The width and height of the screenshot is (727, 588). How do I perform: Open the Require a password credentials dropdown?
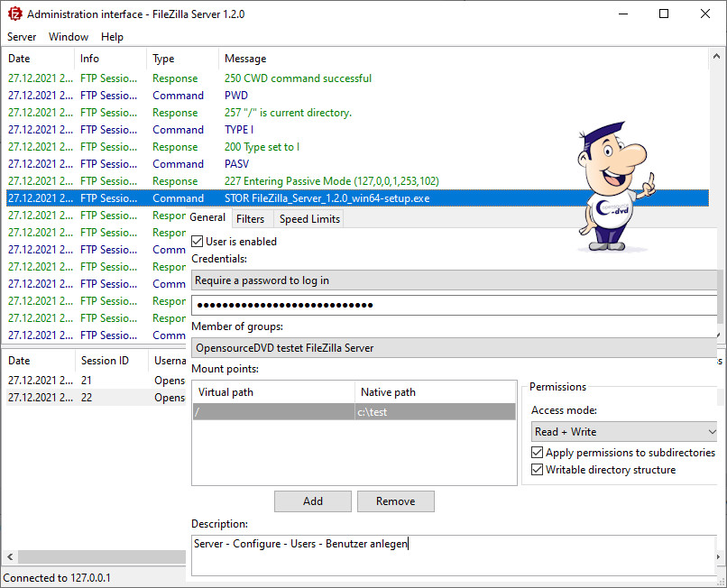(456, 280)
